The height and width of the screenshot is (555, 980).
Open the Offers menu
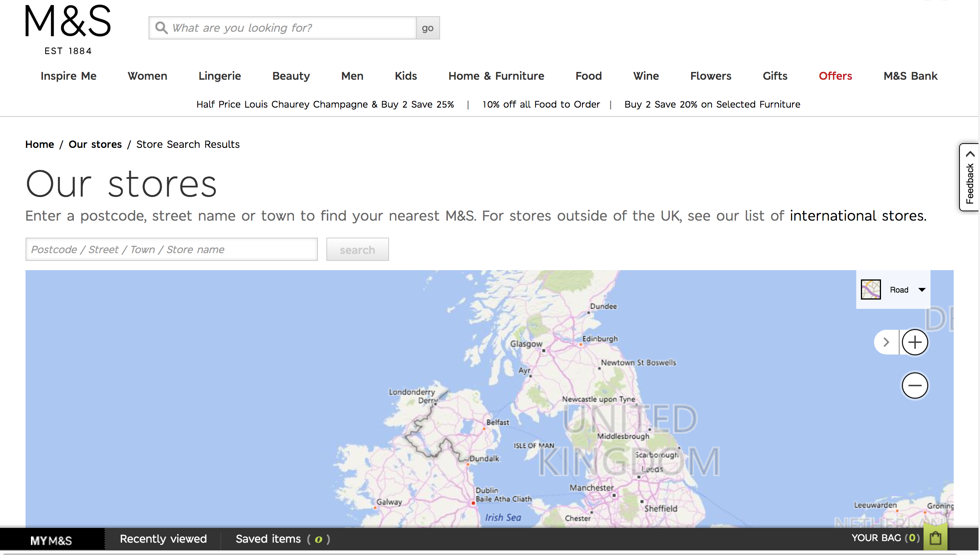[x=835, y=76]
